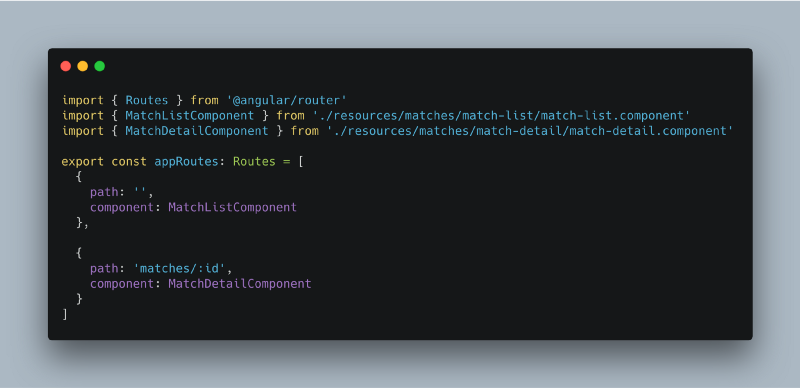Click MatchDetailComponent in the second route
Viewport: 800px width, 388px height.
[x=240, y=284]
